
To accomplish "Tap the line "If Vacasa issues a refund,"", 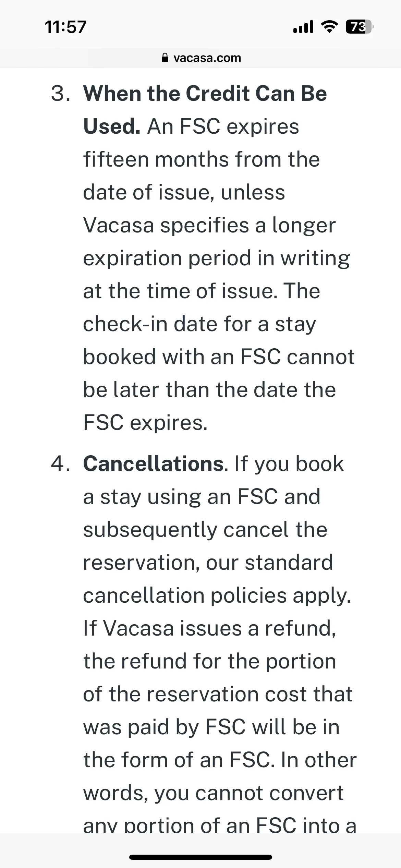I will click(209, 628).
